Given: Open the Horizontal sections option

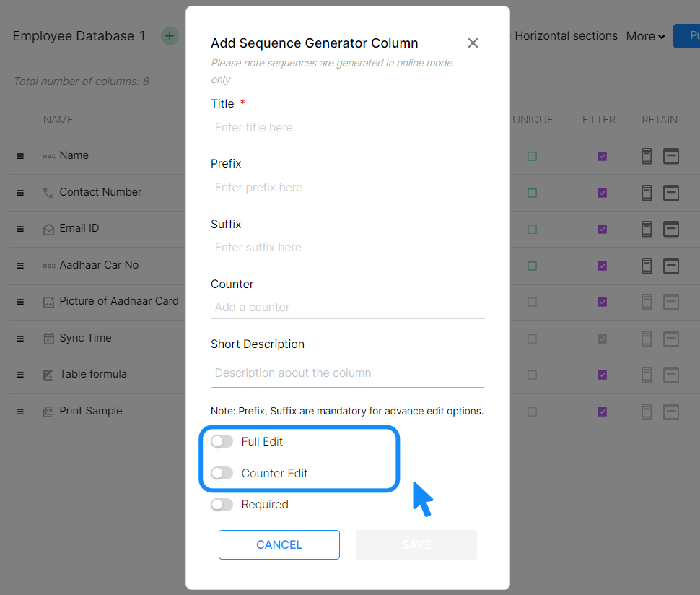Looking at the screenshot, I should 565,36.
